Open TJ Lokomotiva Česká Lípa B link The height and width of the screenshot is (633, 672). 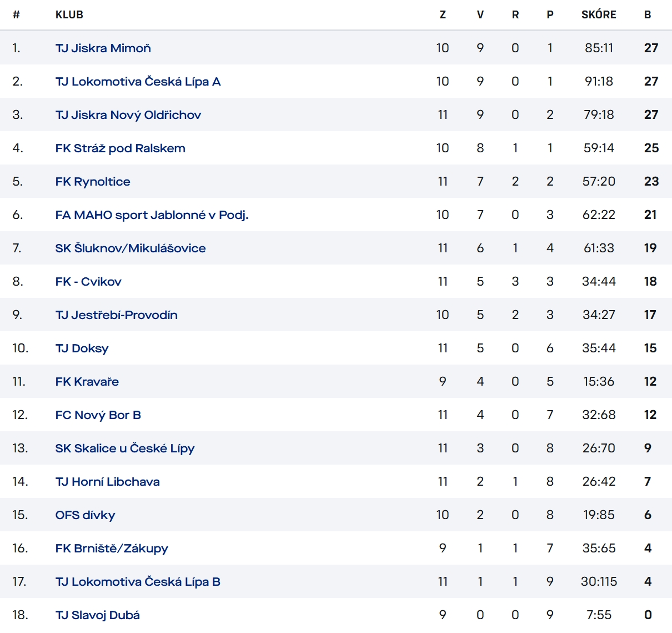tap(138, 582)
